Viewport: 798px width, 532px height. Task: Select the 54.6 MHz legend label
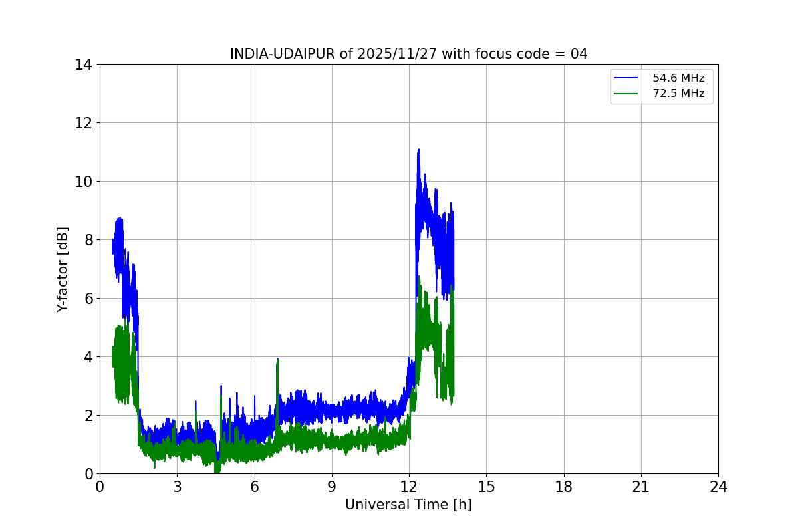(678, 78)
